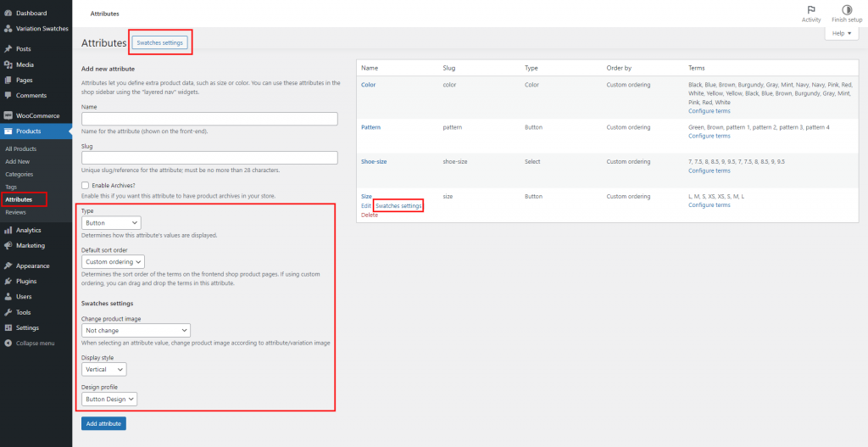The image size is (868, 447).
Task: Click Configure terms for Color row
Action: [x=709, y=111]
